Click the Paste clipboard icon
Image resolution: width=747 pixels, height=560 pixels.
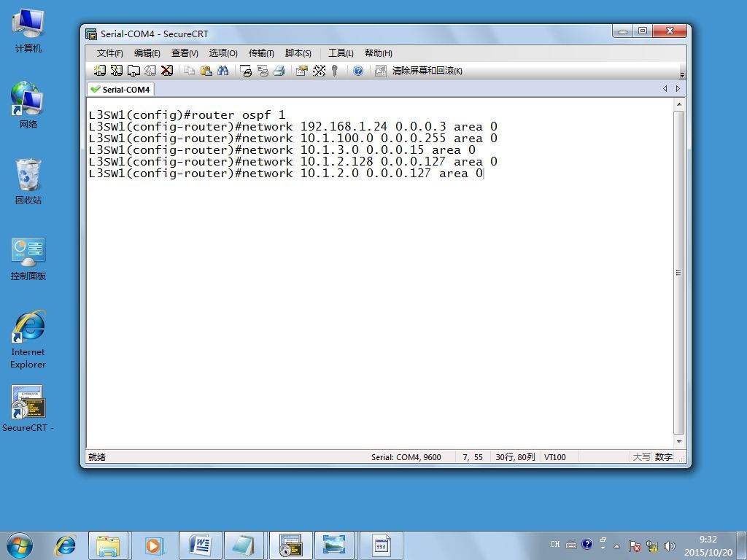tap(206, 71)
